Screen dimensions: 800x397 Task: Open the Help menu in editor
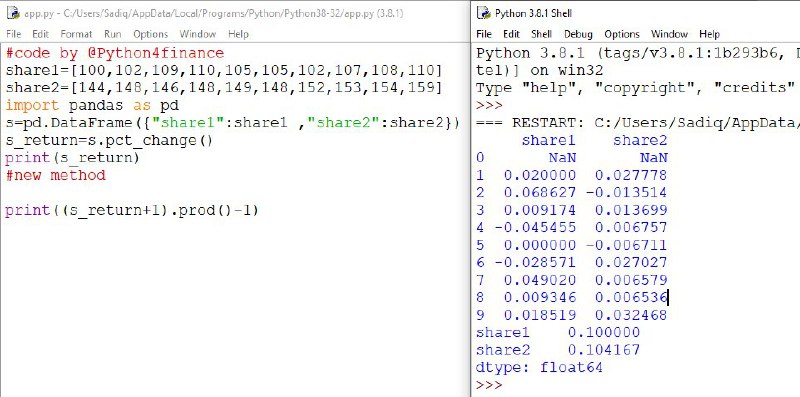tap(238, 34)
